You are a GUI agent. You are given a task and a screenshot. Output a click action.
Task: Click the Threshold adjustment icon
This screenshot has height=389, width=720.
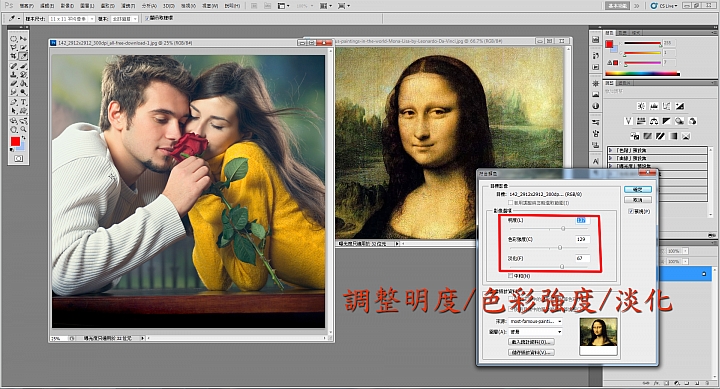tap(660, 136)
